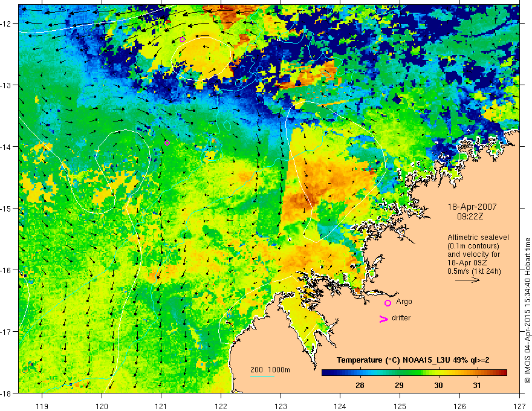Click the magenta Argo legend circle
532x411 pixels.
pyautogui.click(x=388, y=303)
